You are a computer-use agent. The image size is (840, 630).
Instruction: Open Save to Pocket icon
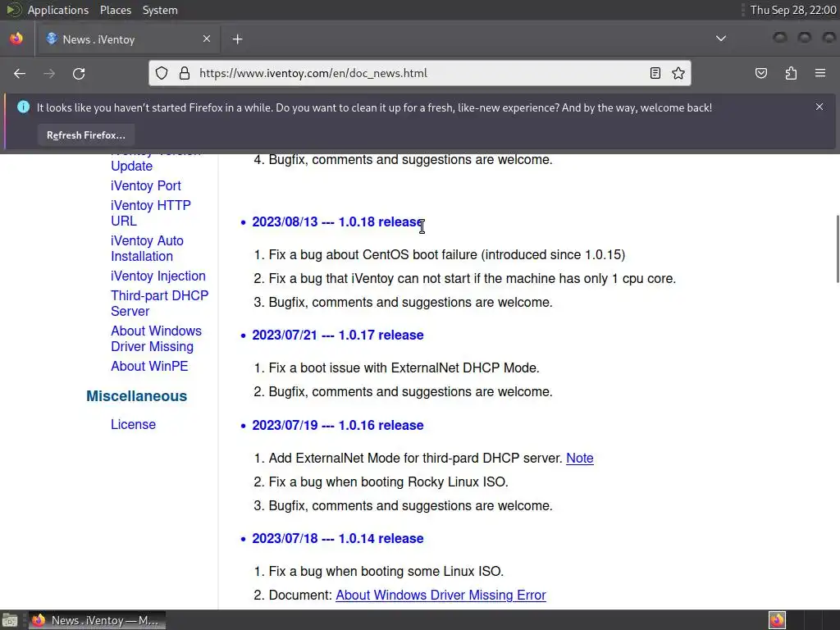tap(760, 73)
